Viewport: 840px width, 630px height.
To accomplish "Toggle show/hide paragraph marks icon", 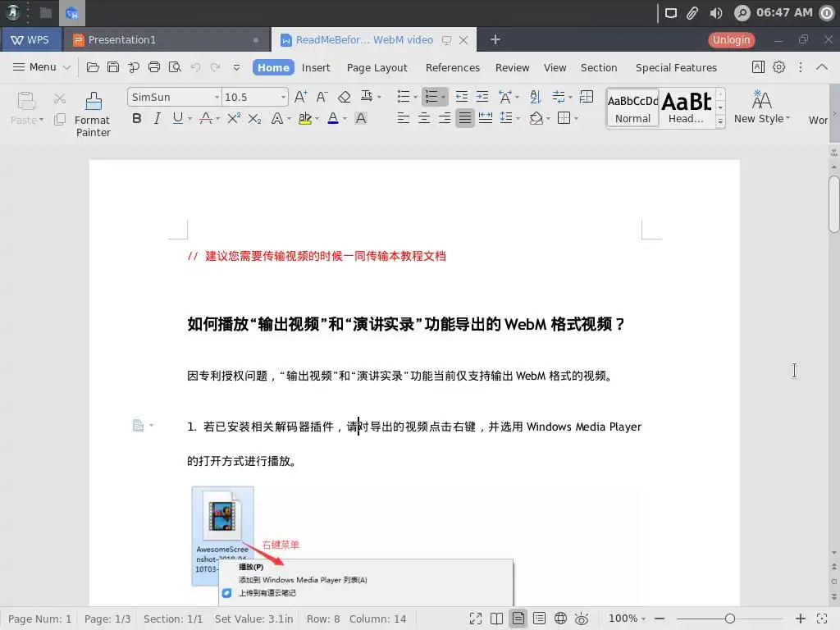I will point(559,97).
